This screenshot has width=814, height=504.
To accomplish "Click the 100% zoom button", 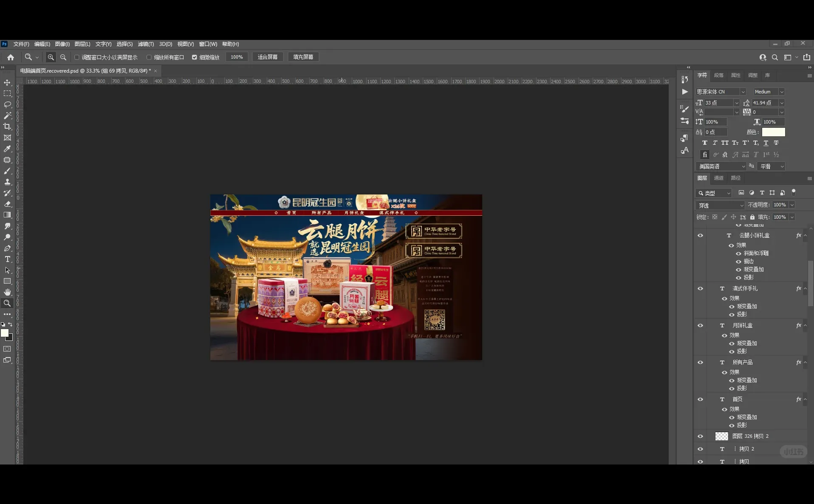I will point(237,57).
